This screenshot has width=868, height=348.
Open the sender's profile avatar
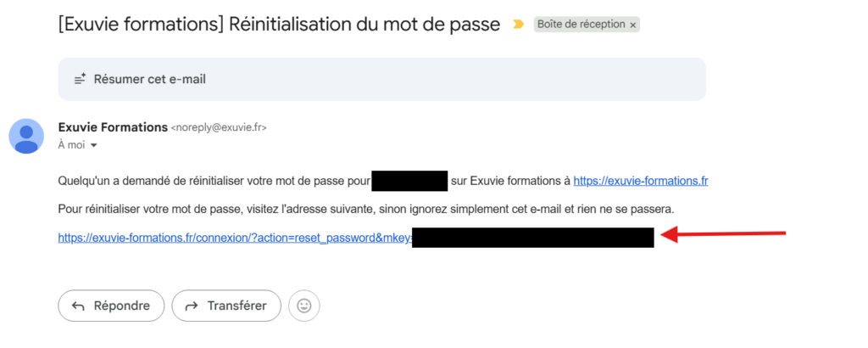(x=26, y=136)
